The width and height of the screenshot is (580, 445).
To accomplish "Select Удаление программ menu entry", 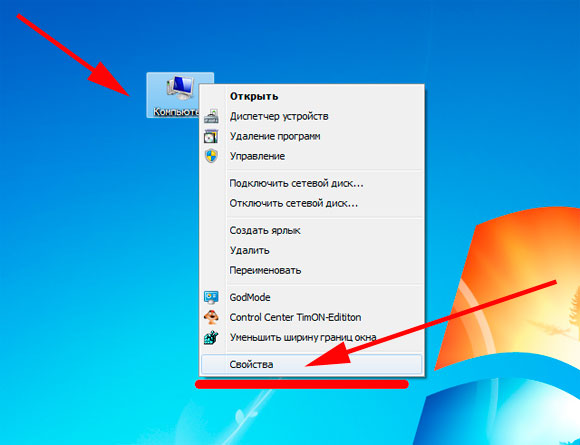I will coord(311,136).
